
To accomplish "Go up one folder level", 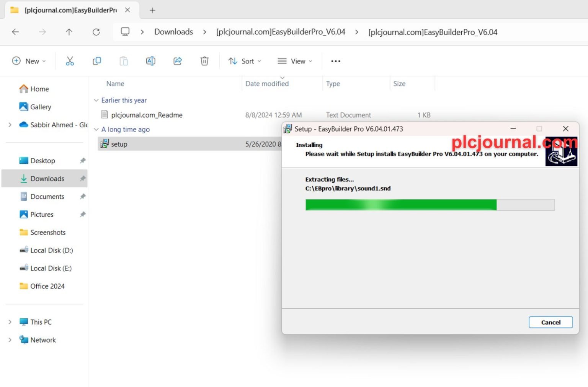I will click(69, 32).
